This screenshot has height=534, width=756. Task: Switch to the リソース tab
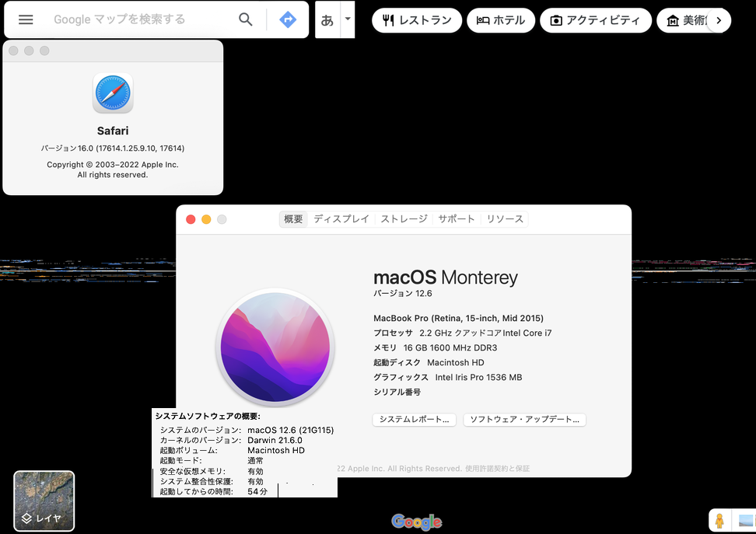click(505, 219)
